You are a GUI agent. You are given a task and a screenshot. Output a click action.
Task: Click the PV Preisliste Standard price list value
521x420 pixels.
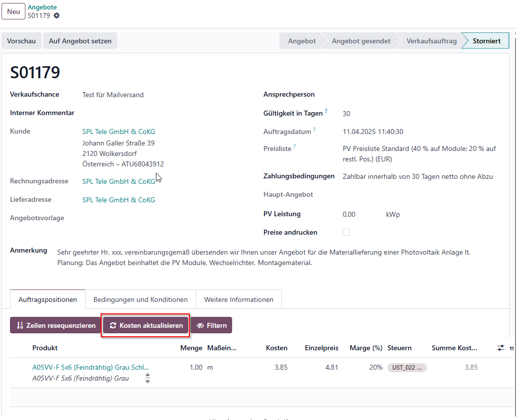[419, 154]
